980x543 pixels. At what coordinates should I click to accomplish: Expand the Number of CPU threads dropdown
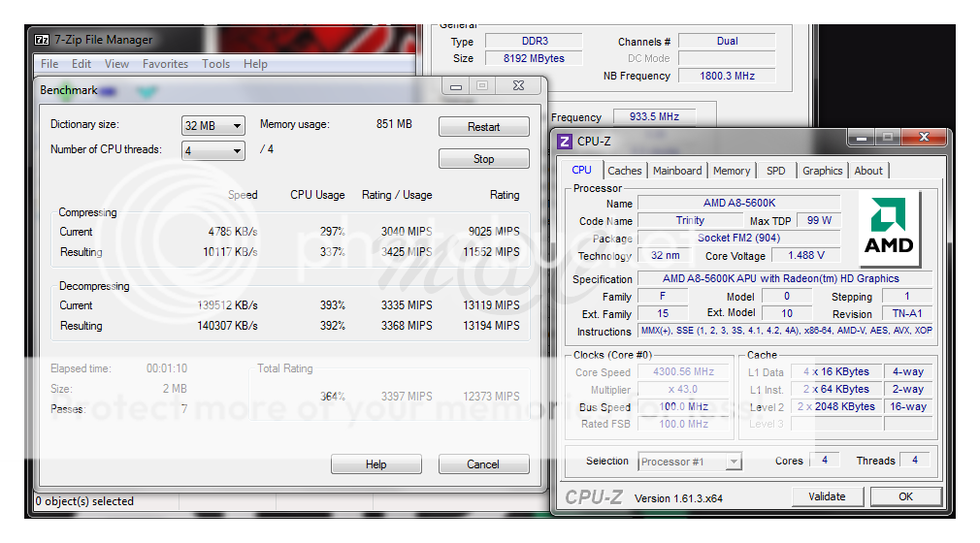213,150
